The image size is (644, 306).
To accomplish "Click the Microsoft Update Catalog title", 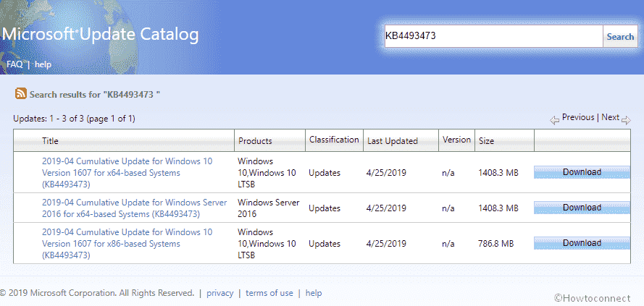I will click(101, 35).
